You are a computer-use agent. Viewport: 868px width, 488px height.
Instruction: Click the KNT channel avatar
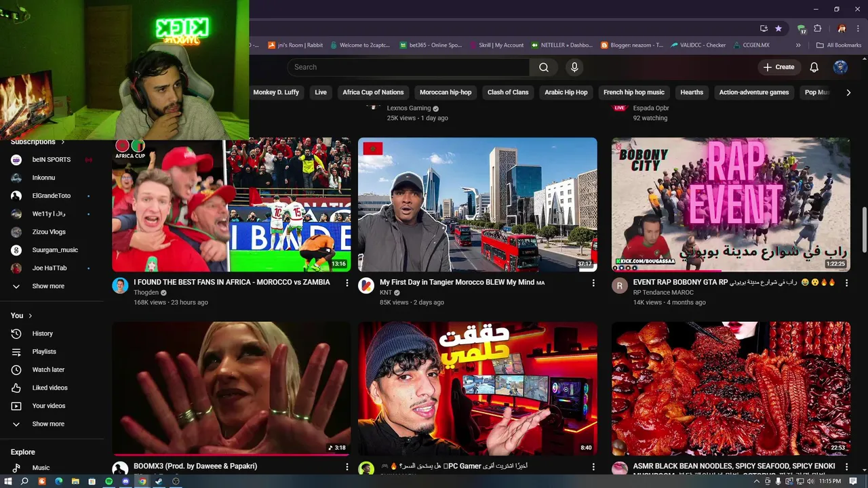[x=366, y=285]
